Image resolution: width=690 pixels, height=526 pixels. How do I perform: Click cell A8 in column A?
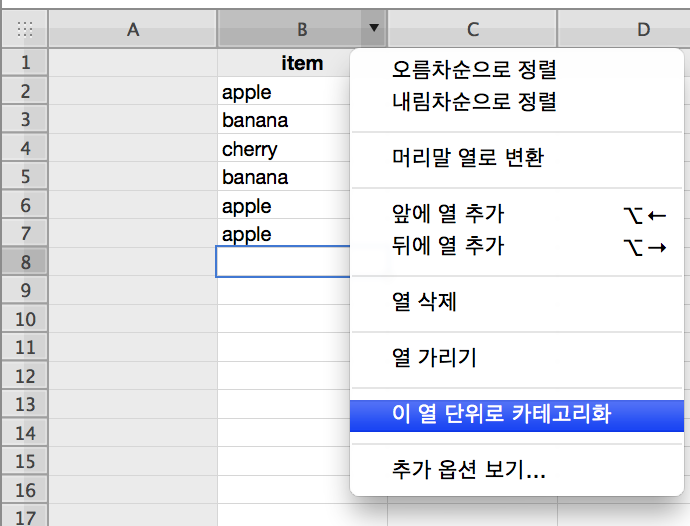point(132,262)
